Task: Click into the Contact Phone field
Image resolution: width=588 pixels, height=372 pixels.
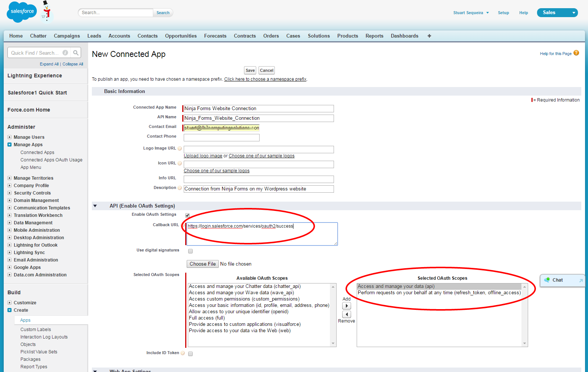Action: tap(221, 138)
